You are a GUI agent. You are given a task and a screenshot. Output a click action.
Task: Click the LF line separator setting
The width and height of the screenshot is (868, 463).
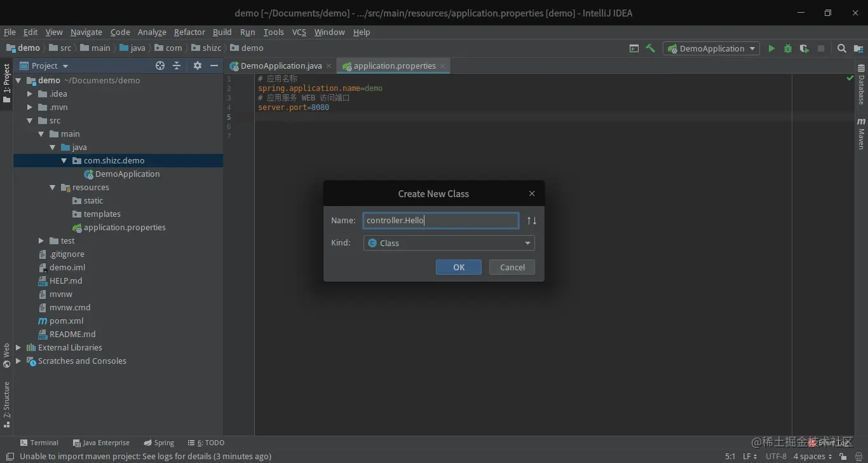pos(750,457)
